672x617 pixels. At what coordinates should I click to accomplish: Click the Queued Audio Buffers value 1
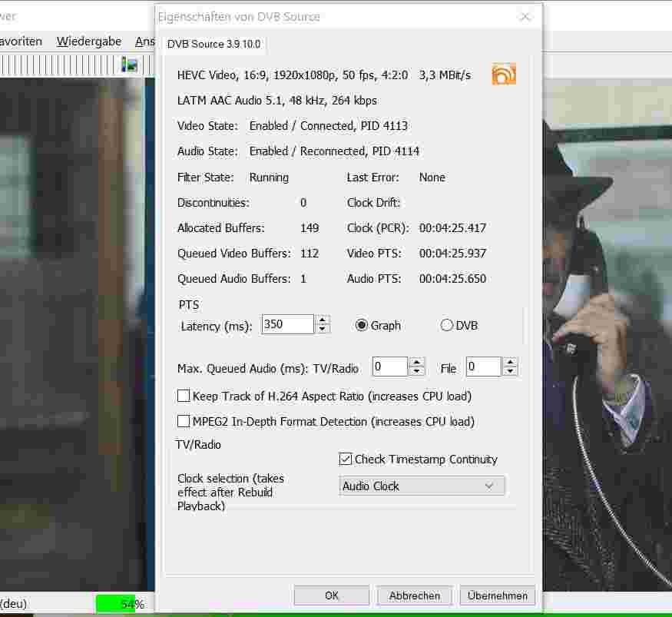(x=303, y=279)
